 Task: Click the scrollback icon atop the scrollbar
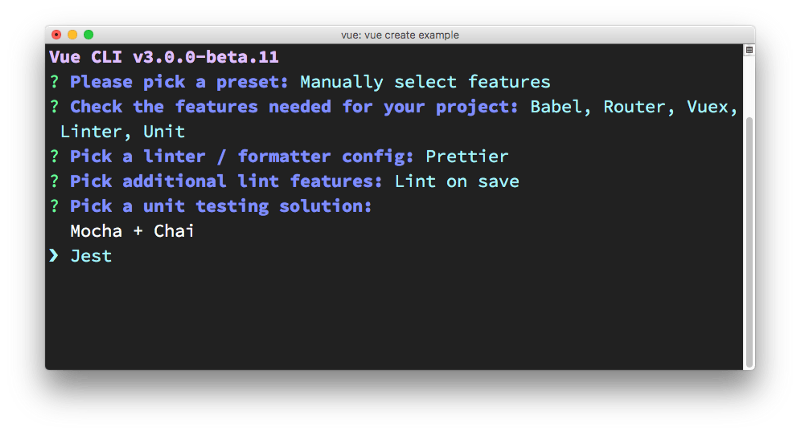(x=749, y=50)
